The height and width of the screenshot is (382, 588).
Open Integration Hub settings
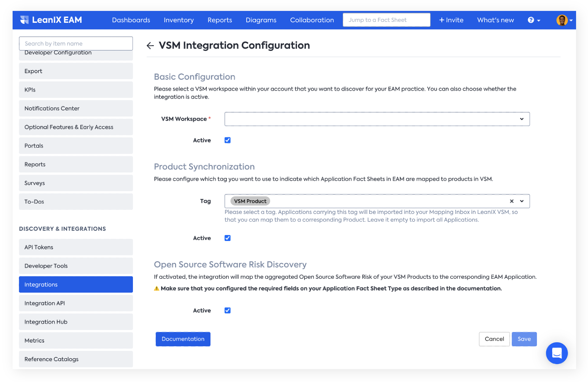coord(76,321)
